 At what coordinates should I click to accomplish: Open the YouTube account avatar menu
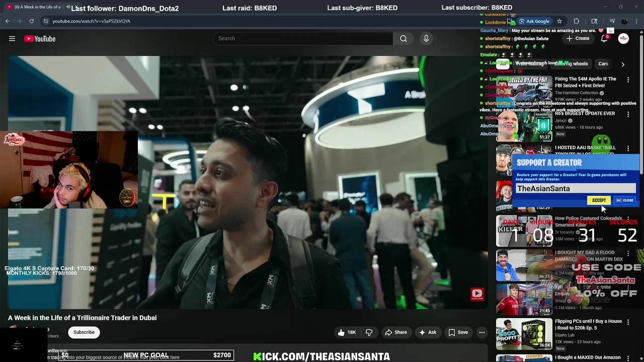pyautogui.click(x=623, y=39)
